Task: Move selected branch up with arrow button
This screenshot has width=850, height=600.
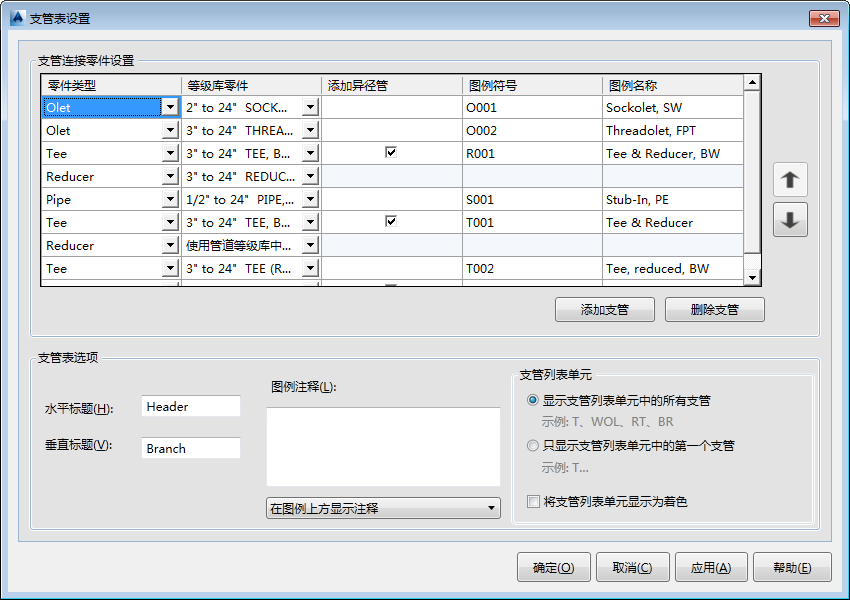Action: click(790, 179)
